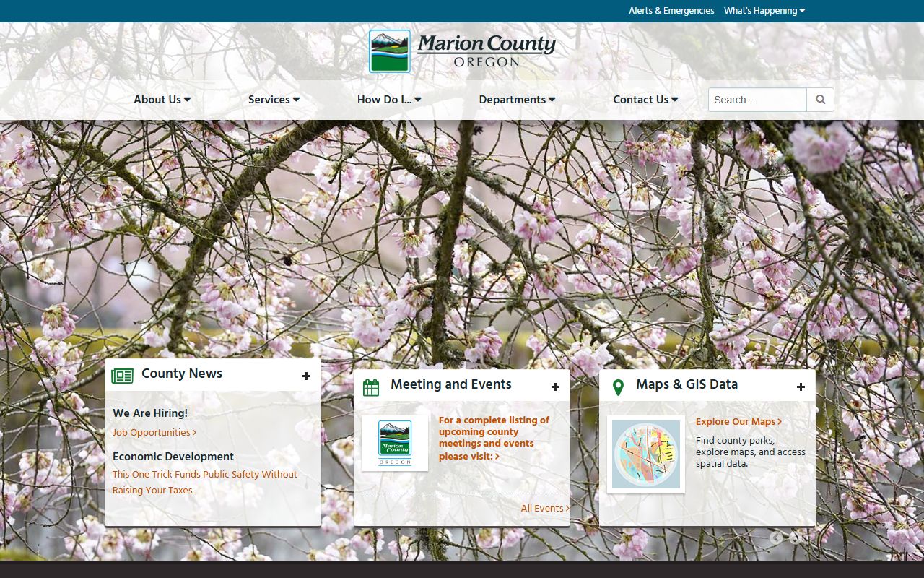924x578 pixels.
Task: Click the We Are Hiring! text
Action: tap(150, 413)
